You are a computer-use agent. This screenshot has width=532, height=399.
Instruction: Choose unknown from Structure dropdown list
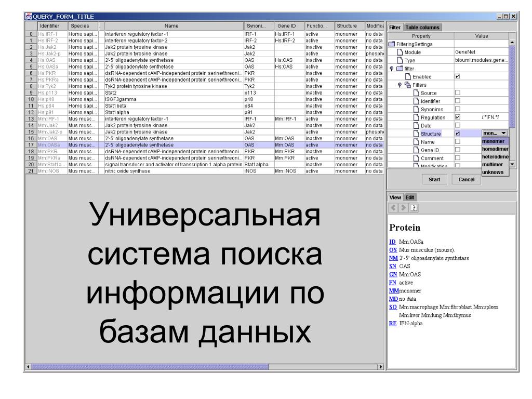click(495, 172)
